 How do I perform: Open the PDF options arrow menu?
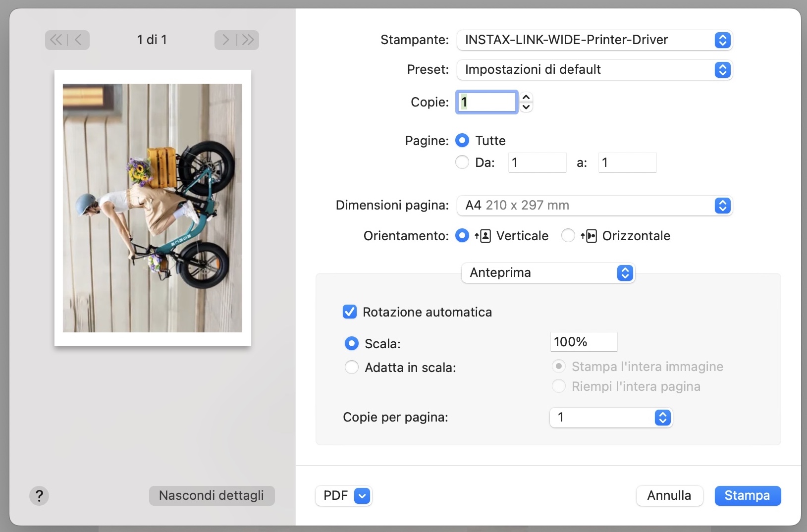click(363, 495)
